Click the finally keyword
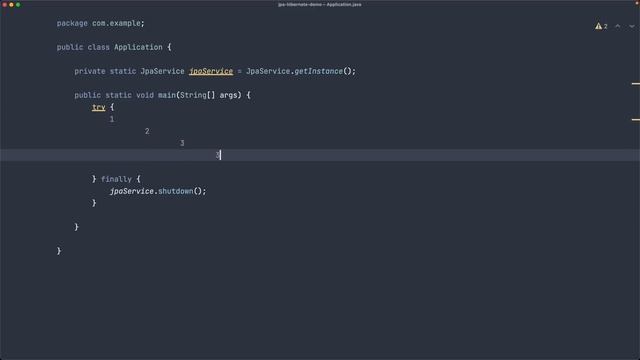The image size is (640, 360). pos(116,179)
